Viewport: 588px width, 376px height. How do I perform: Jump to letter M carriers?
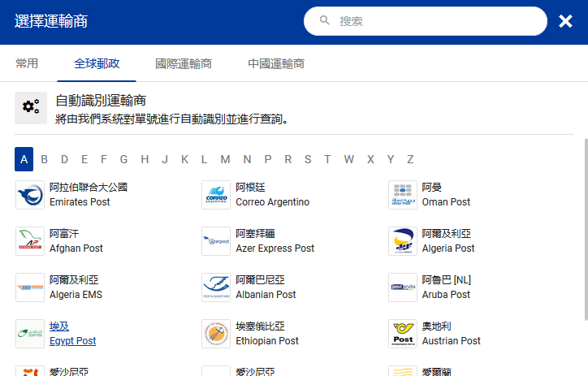[x=225, y=159]
